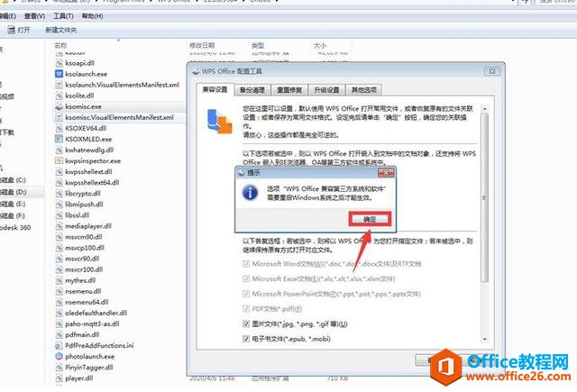This screenshot has height=392, width=577.
Task: Click the info icon in prompt dialog
Action: pyautogui.click(x=250, y=193)
